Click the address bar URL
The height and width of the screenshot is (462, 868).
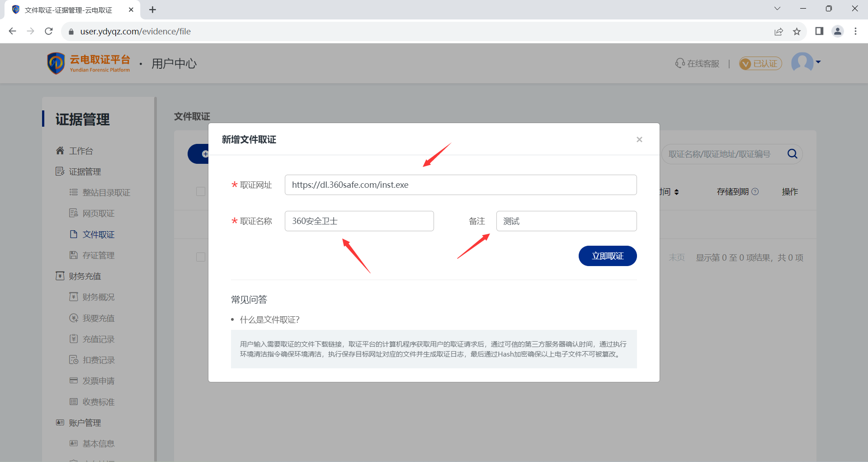[136, 31]
